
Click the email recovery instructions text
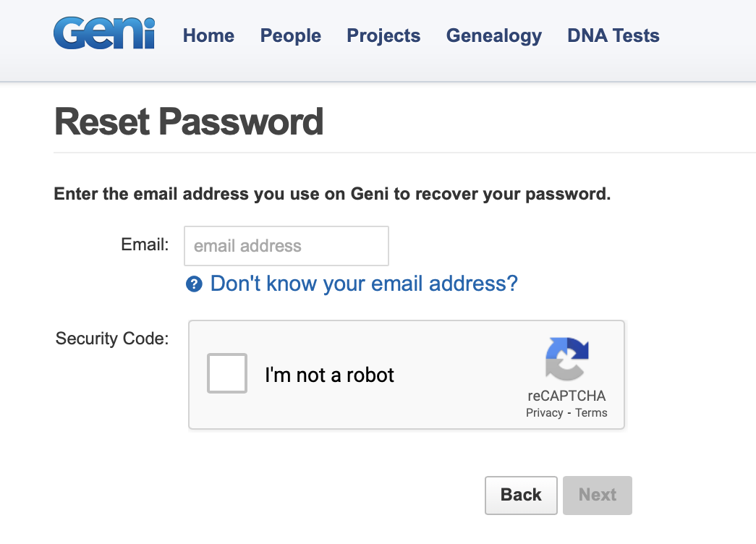[331, 194]
